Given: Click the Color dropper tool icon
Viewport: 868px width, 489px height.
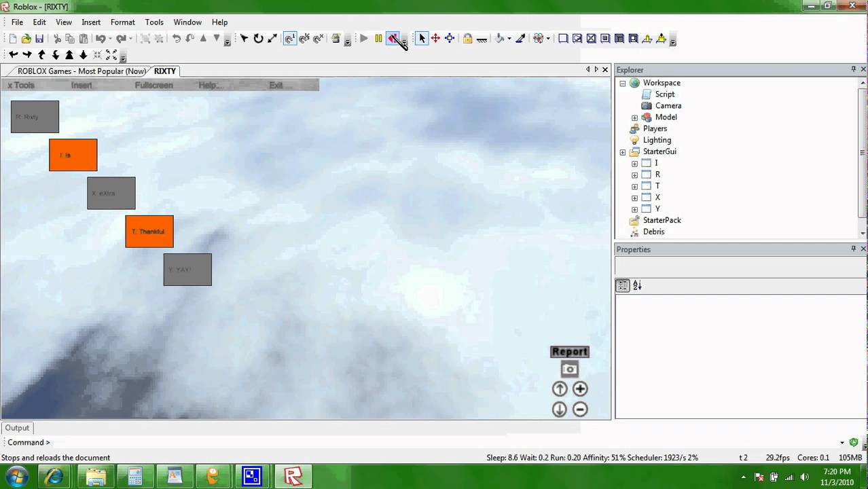Looking at the screenshot, I should click(520, 39).
